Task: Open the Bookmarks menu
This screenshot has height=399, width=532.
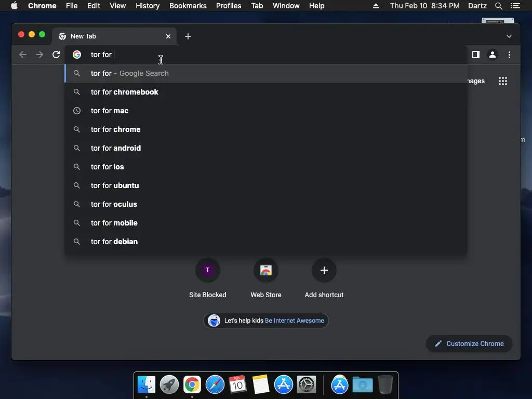Action: (x=188, y=6)
